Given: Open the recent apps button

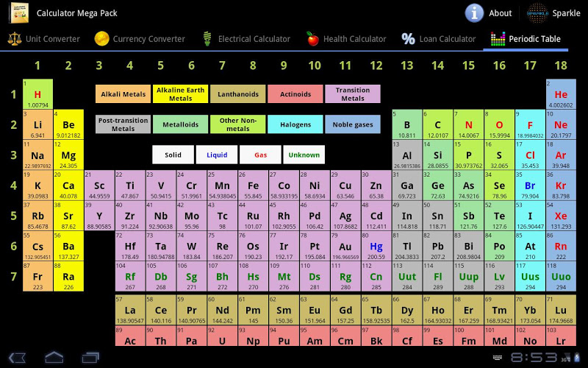Looking at the screenshot, I should tap(90, 357).
